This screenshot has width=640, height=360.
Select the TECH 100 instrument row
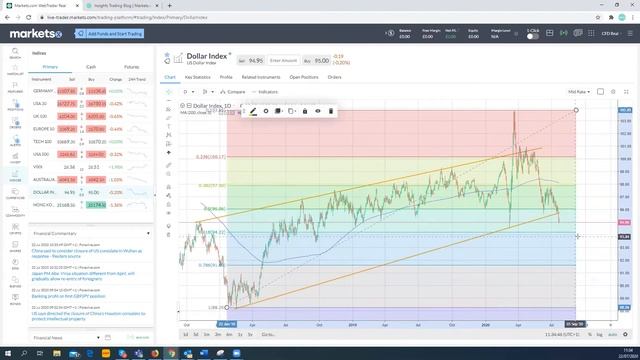click(91, 142)
